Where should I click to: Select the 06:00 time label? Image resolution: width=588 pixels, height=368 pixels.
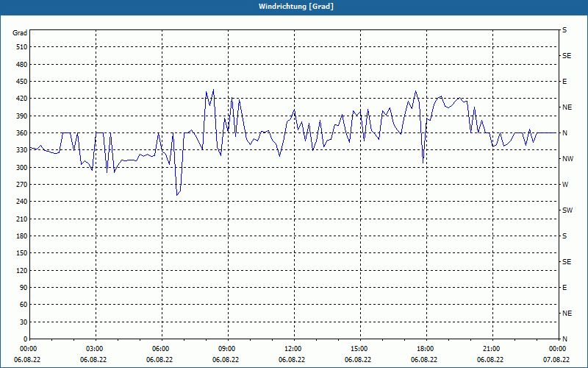click(159, 349)
